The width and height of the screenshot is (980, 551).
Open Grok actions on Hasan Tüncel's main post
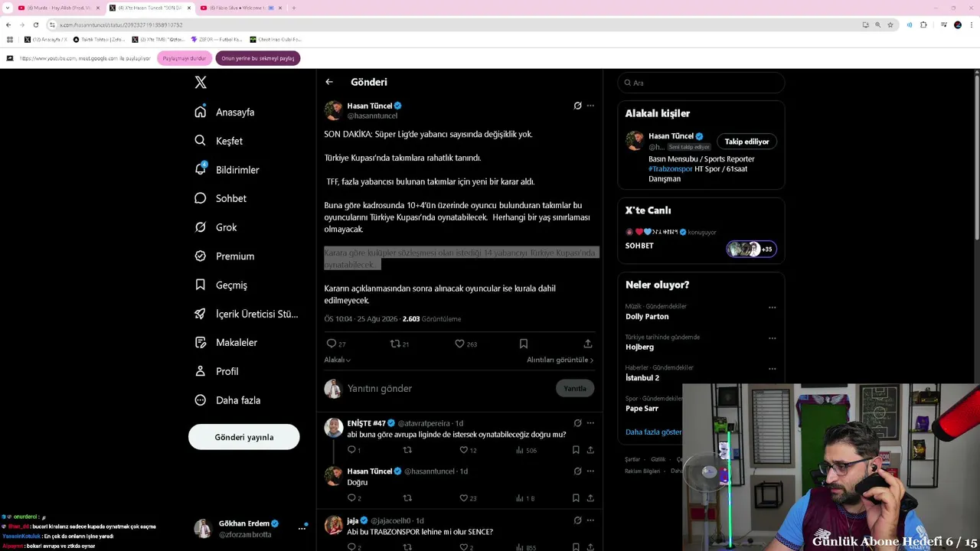click(x=577, y=106)
